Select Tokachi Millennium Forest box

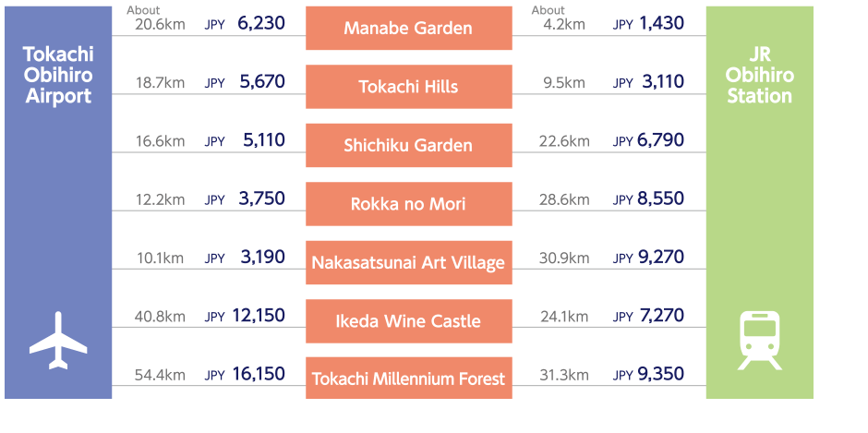[408, 379]
